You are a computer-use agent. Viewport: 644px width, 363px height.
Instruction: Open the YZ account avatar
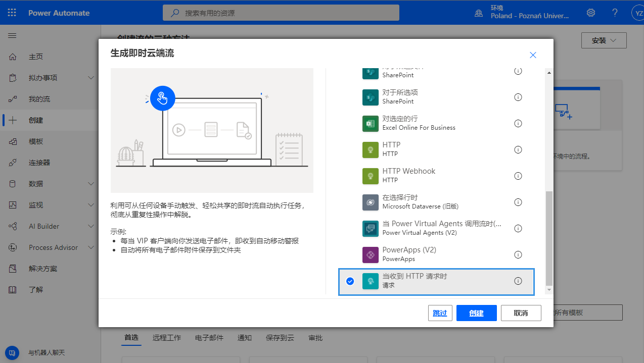click(x=637, y=13)
